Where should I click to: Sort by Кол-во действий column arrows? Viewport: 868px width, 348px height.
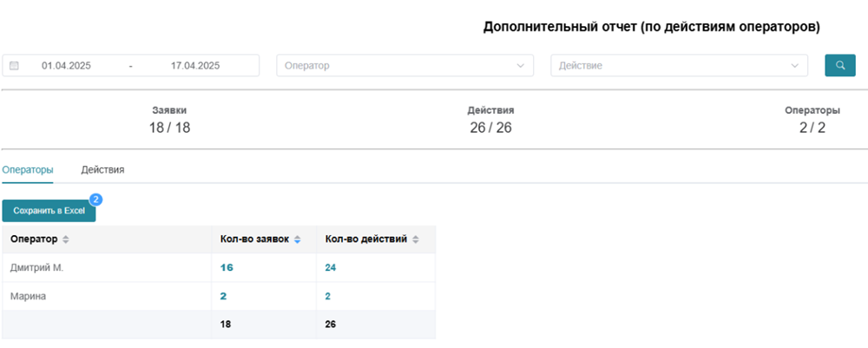[x=416, y=240]
